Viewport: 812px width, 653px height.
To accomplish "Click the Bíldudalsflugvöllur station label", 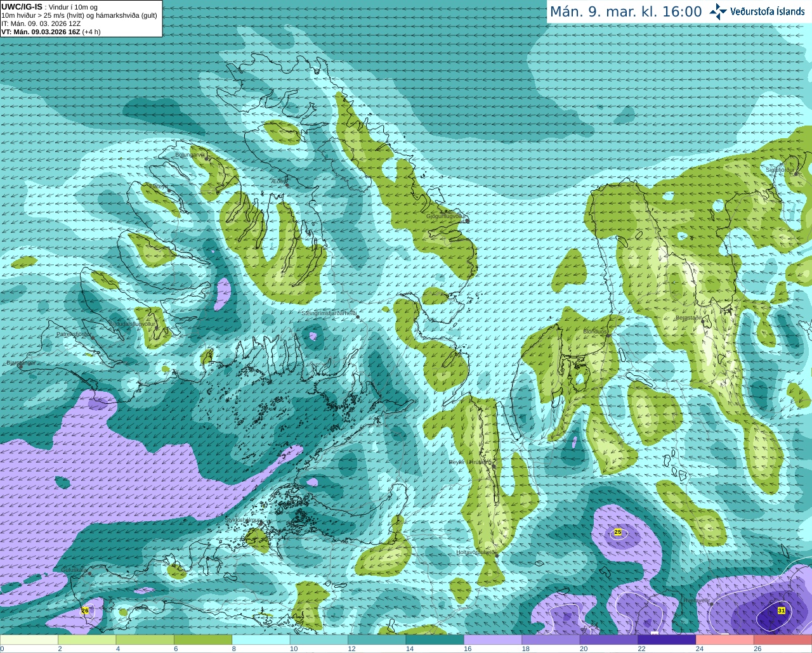I will (132, 323).
